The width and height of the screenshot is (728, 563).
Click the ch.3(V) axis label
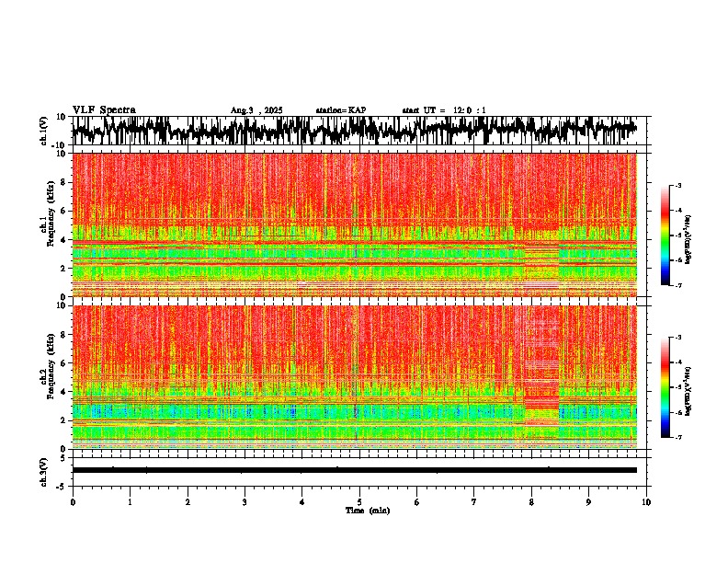coord(44,472)
